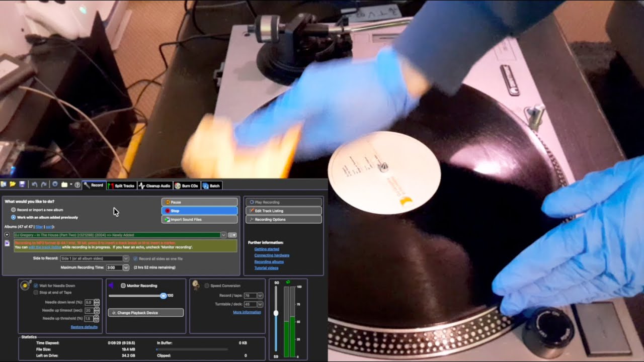The height and width of the screenshot is (362, 644).
Task: Click the gramophone icon beside Speed Conversion
Action: click(x=195, y=285)
